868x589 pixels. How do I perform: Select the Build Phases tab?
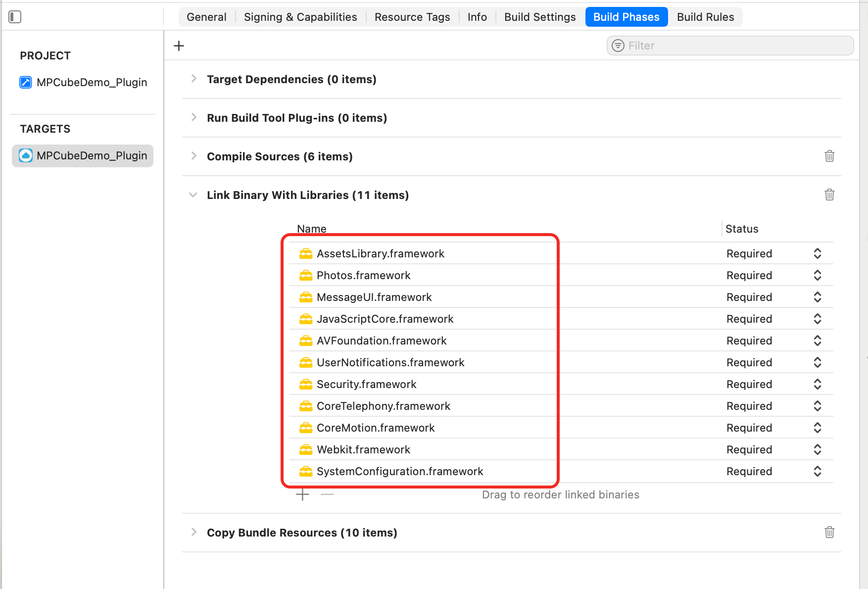(x=627, y=17)
